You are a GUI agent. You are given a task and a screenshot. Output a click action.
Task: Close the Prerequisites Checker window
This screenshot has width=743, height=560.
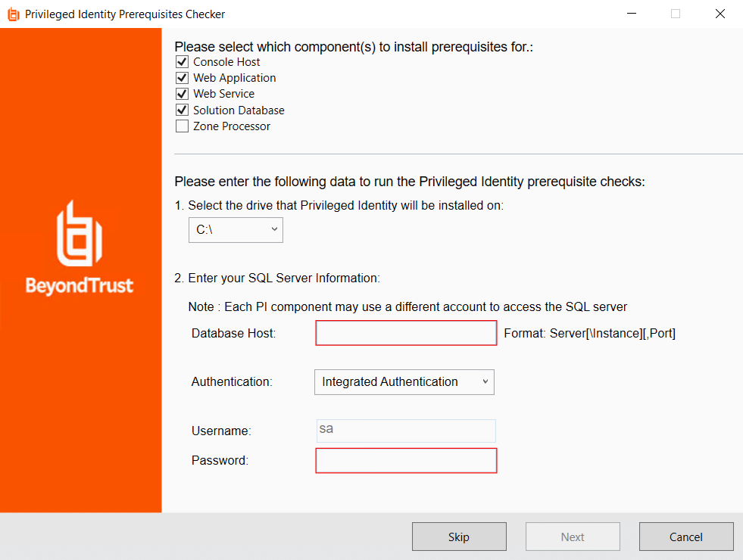720,14
